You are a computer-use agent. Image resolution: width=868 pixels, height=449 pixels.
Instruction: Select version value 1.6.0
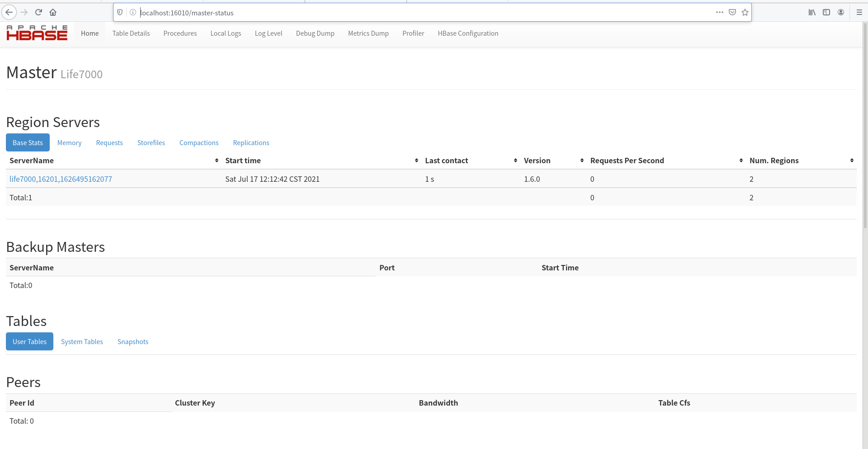click(532, 179)
